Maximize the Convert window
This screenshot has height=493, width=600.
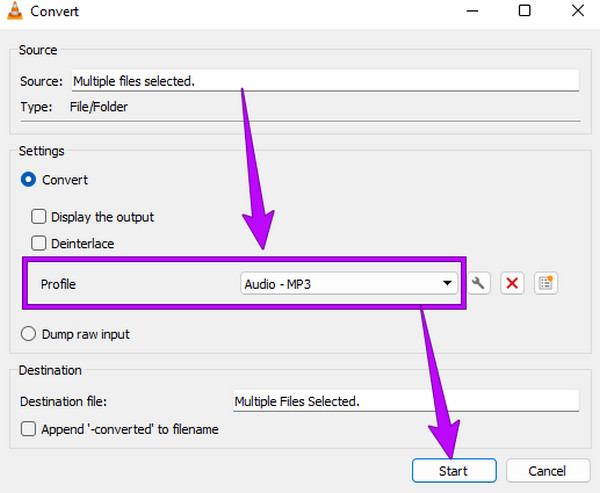524,11
